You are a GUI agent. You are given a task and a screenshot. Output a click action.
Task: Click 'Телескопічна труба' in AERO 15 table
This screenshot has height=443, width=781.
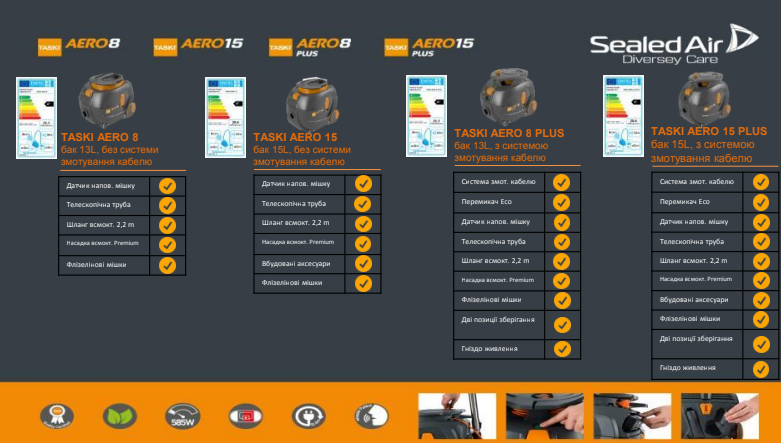pos(294,204)
